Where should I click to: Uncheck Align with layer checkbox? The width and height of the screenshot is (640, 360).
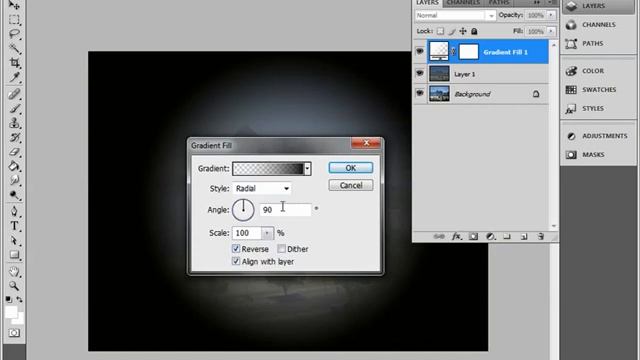[x=236, y=261]
